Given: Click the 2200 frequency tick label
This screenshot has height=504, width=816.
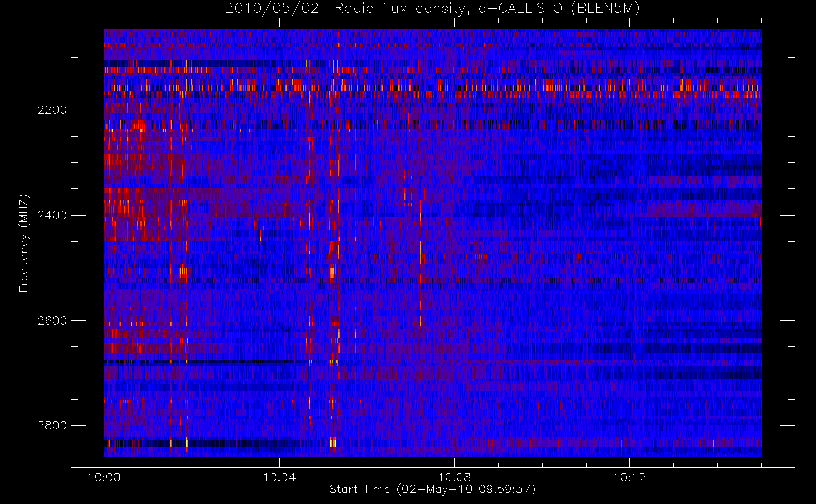Looking at the screenshot, I should coord(52,110).
